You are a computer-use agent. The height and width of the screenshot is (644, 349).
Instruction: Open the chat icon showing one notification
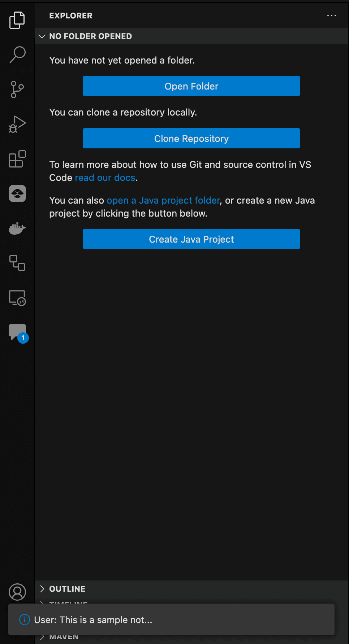tap(17, 332)
